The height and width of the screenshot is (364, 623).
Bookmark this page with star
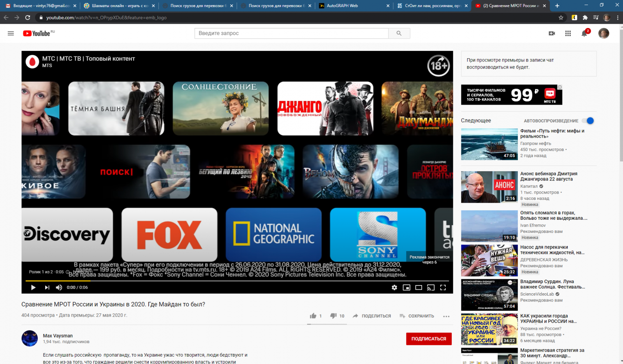pyautogui.click(x=561, y=17)
